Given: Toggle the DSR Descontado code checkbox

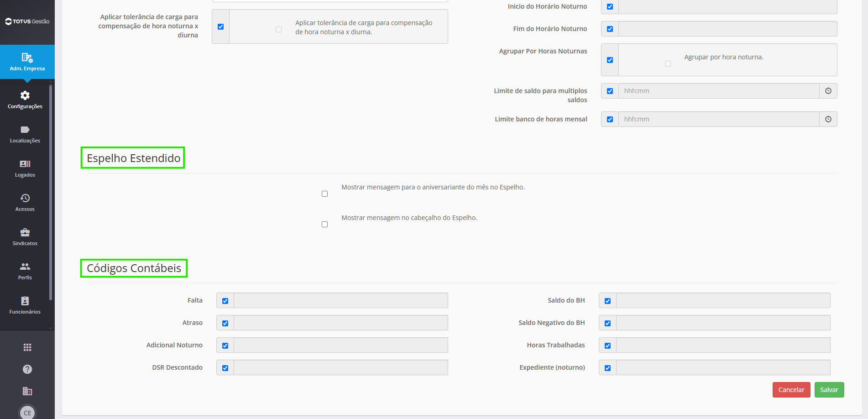Looking at the screenshot, I should (x=225, y=368).
